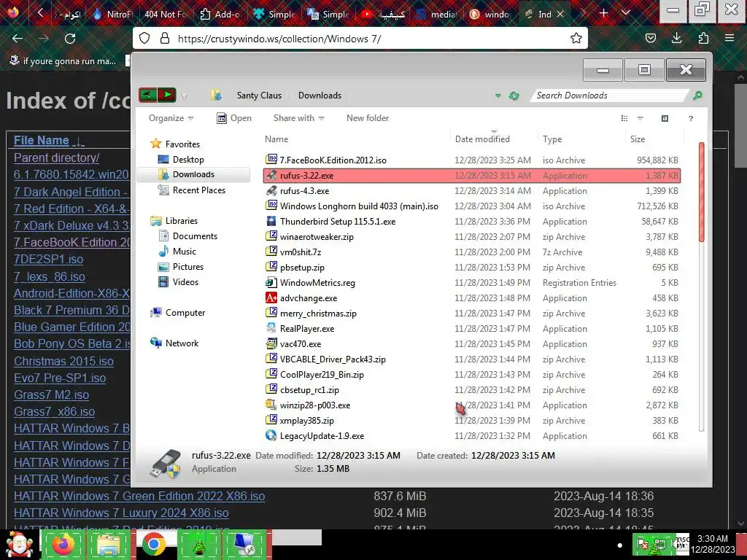Image resolution: width=747 pixels, height=560 pixels.
Task: Select Windows Longhorn build 4033 iso icon
Action: click(271, 206)
